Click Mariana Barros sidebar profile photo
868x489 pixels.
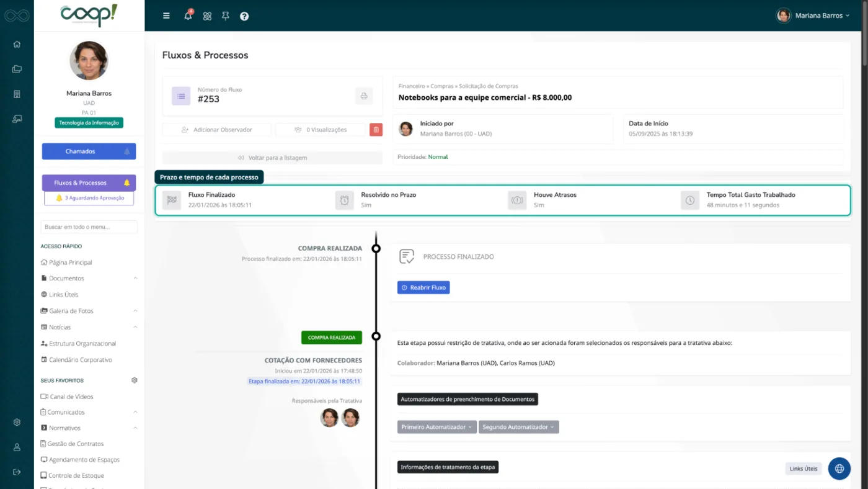click(x=89, y=61)
